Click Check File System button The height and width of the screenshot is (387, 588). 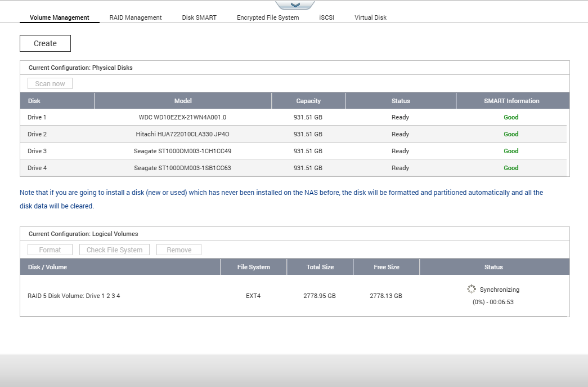click(114, 250)
